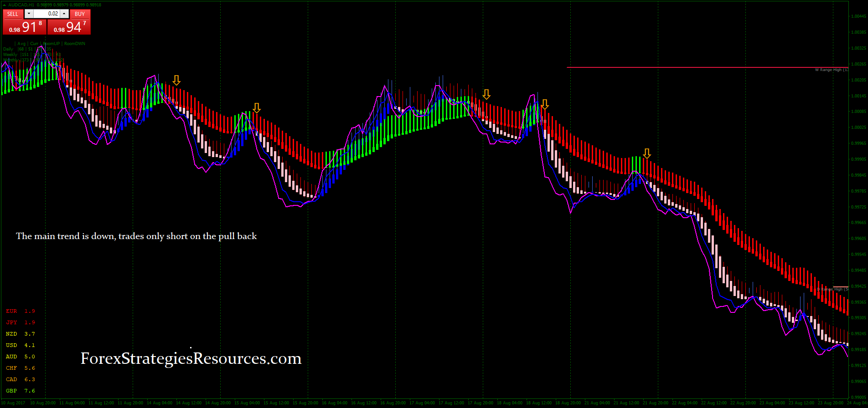The height and width of the screenshot is (408, 868).
Task: Click the 10 Aug 2017 time label
Action: [13, 403]
